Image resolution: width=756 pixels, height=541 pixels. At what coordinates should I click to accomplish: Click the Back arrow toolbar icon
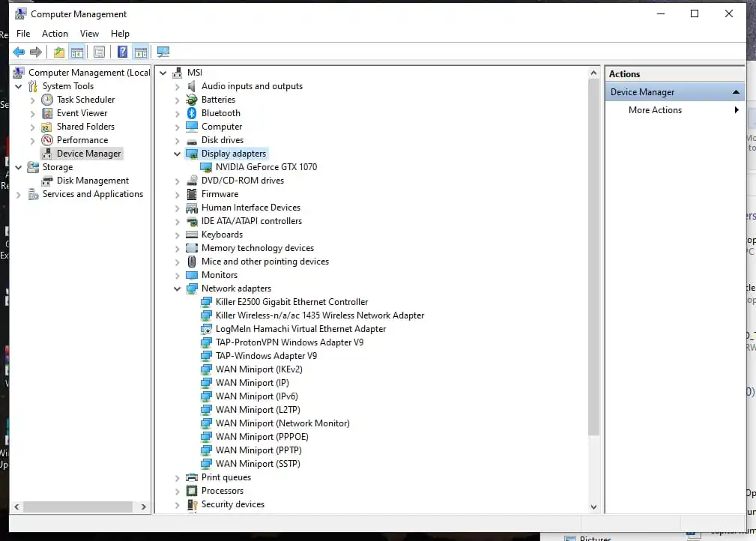pyautogui.click(x=19, y=52)
